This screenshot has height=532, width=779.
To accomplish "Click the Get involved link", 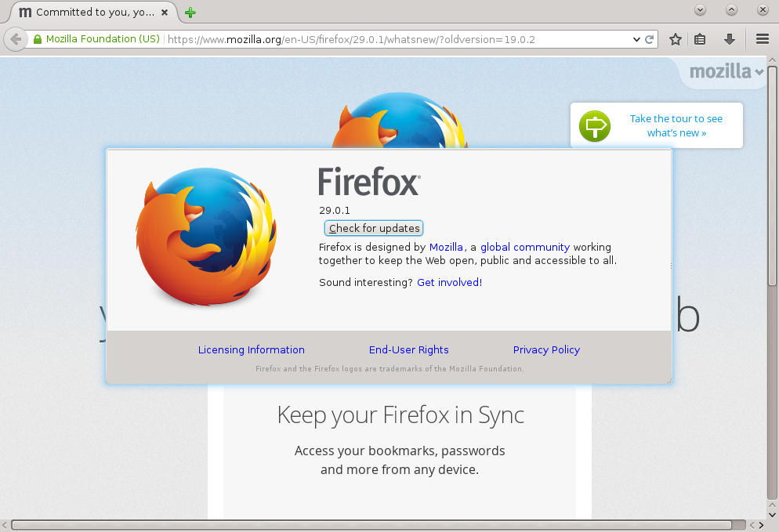I will 447,282.
